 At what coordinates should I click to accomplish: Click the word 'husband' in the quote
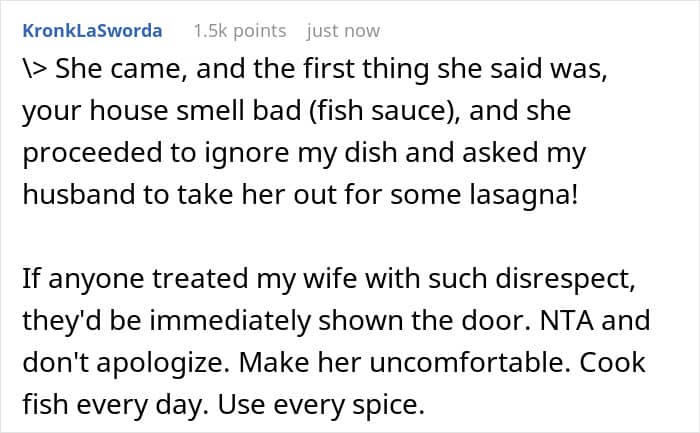pos(79,195)
